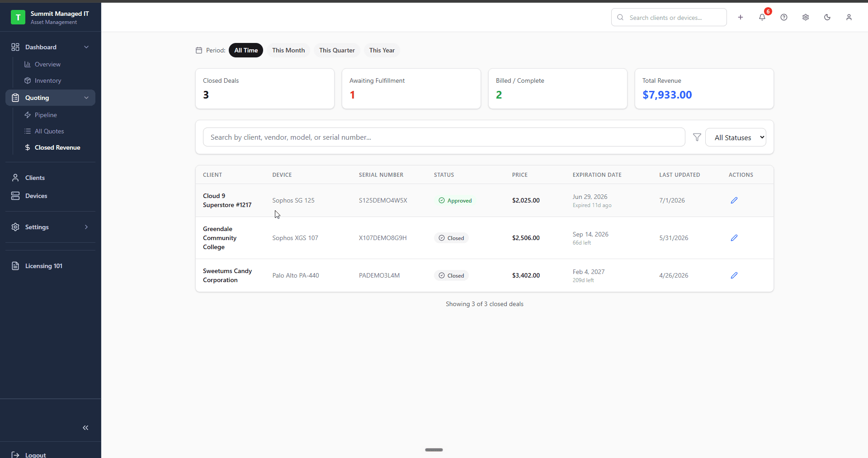This screenshot has height=458, width=868.
Task: Open the settings gear in the header
Action: pyautogui.click(x=806, y=17)
